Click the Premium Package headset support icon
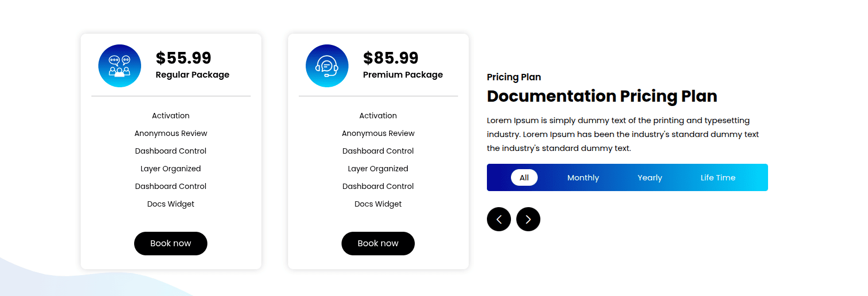The width and height of the screenshot is (868, 296). [327, 66]
